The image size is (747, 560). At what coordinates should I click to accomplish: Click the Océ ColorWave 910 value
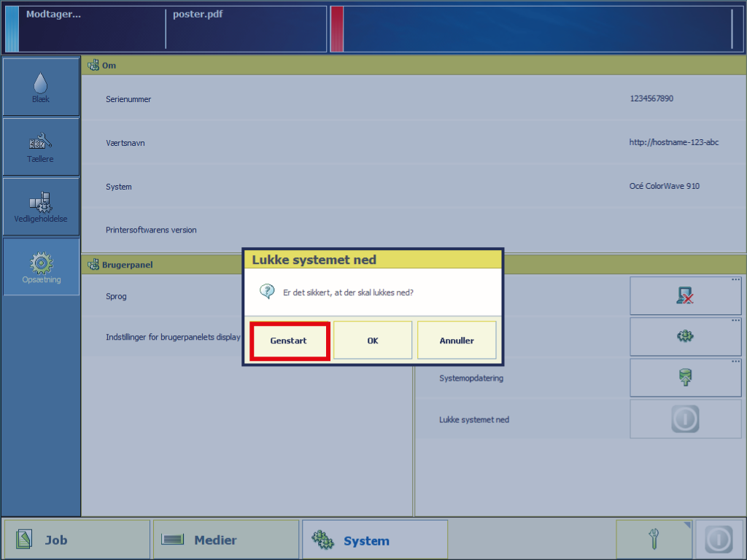(664, 186)
